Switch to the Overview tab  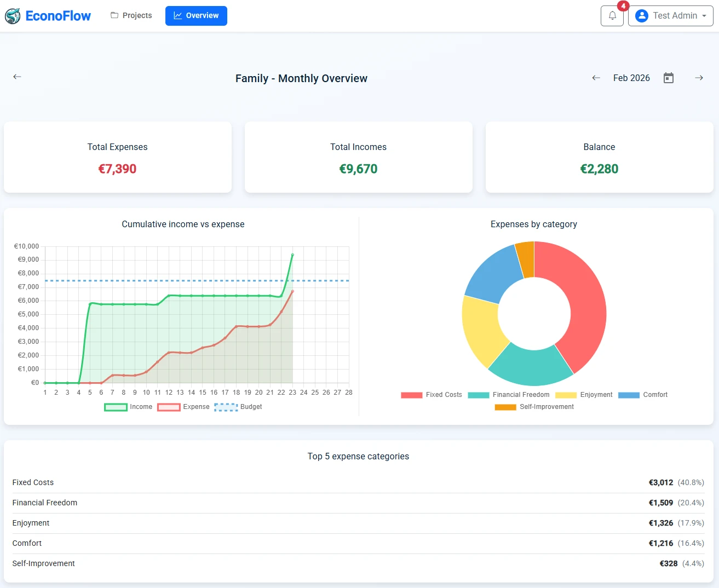(196, 16)
